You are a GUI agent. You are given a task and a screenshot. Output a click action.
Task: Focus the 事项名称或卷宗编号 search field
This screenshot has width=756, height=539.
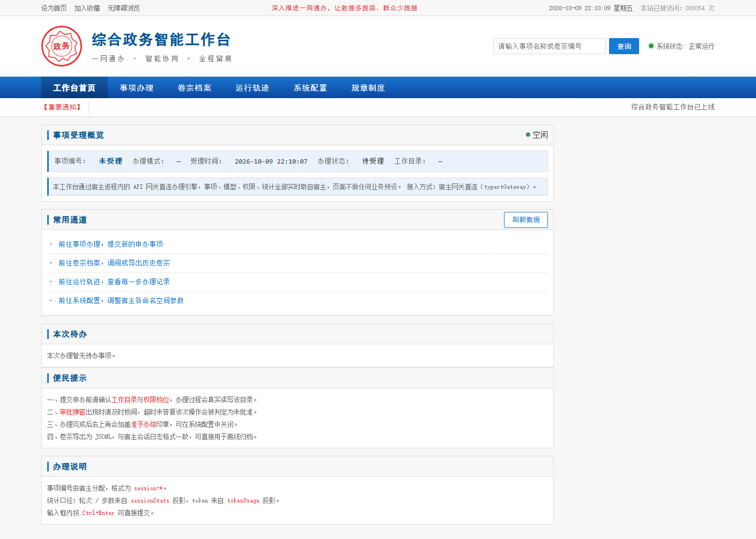coord(550,46)
